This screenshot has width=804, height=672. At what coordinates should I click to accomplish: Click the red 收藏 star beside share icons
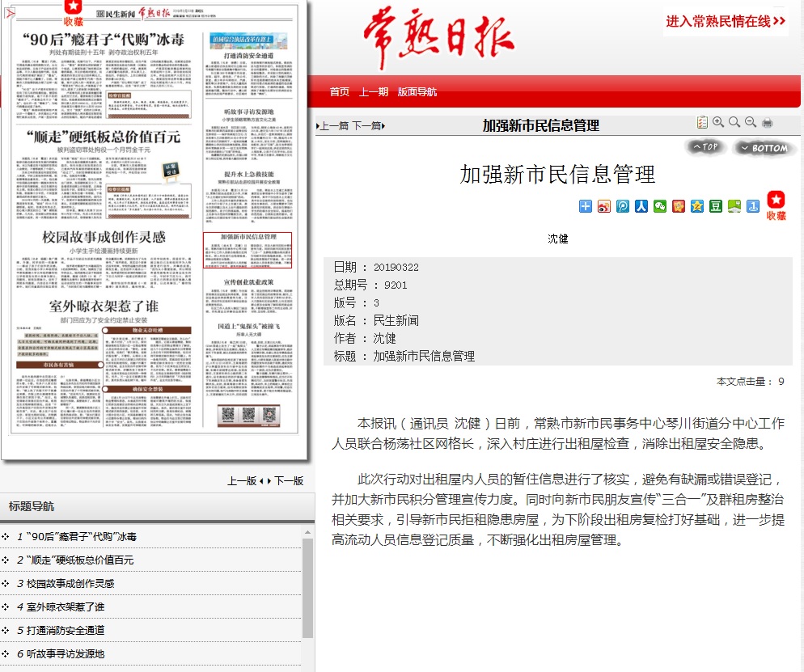point(776,205)
